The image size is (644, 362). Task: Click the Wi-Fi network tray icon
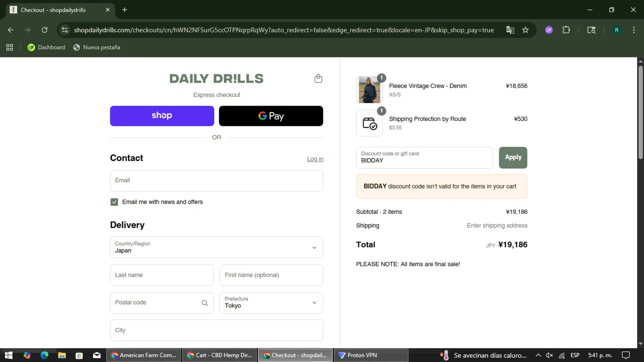[562, 355]
